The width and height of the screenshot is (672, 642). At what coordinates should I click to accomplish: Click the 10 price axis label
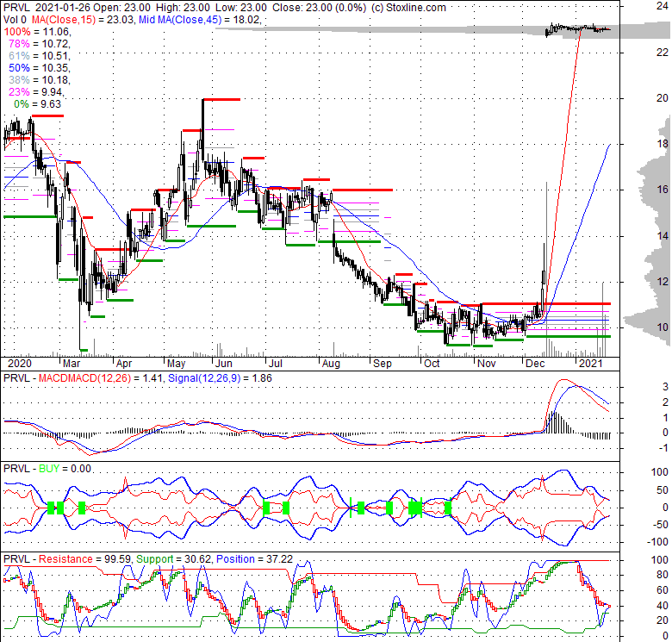663,327
